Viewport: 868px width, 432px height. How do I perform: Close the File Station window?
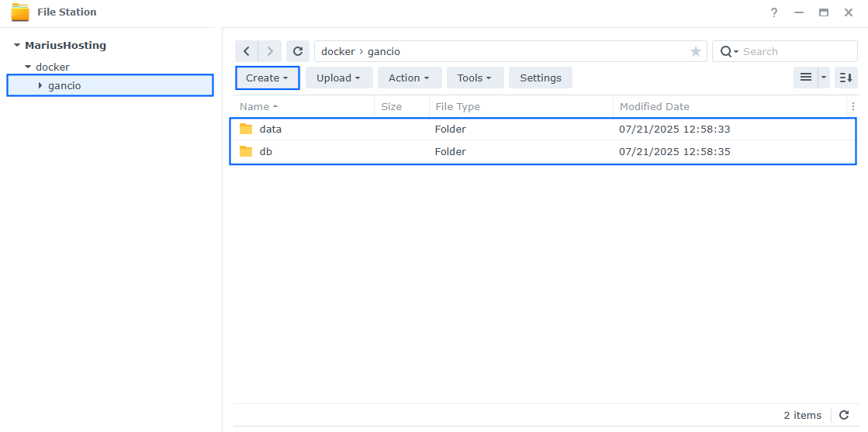(x=848, y=12)
